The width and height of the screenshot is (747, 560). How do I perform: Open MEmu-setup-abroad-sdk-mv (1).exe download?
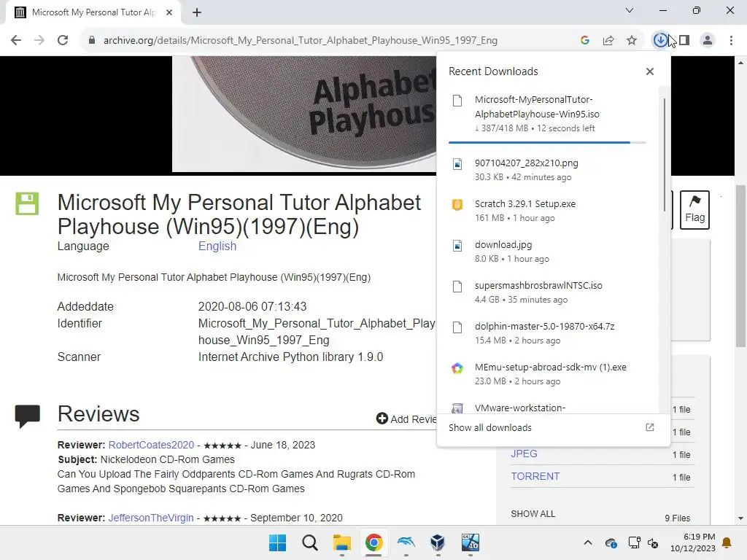point(547,374)
